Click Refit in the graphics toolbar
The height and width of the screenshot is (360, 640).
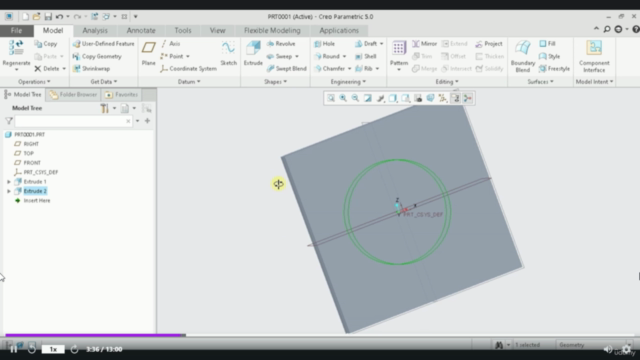[331, 98]
